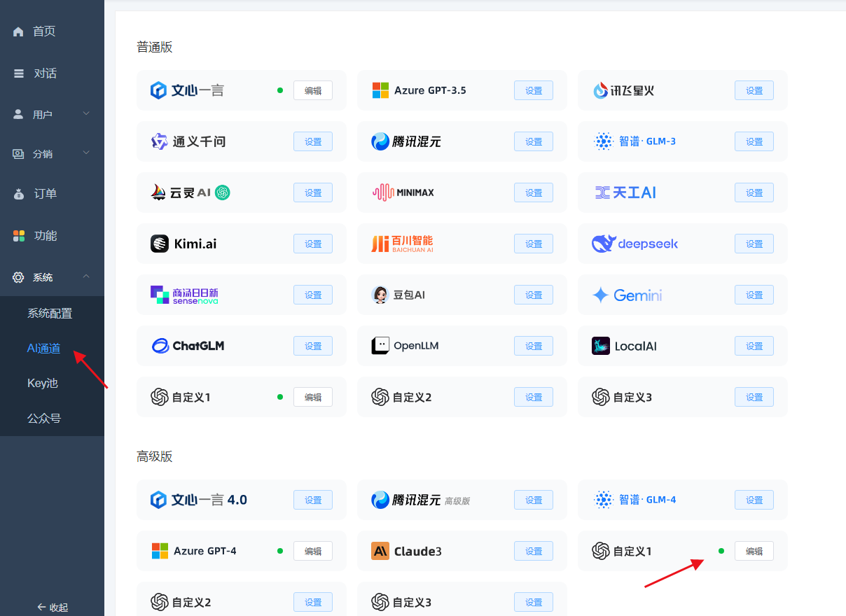The height and width of the screenshot is (616, 846).
Task: Click 编辑 for 自定义1 in 普通版
Action: pyautogui.click(x=313, y=397)
